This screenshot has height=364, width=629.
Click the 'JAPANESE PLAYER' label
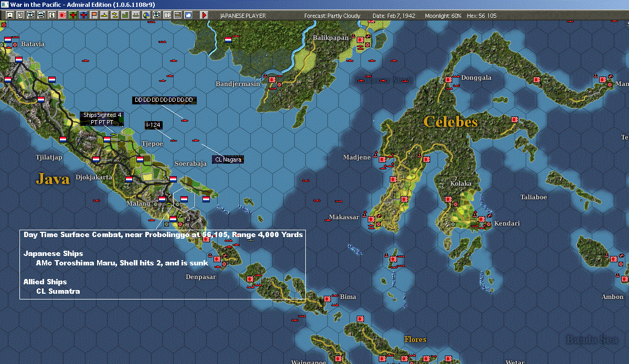click(243, 16)
